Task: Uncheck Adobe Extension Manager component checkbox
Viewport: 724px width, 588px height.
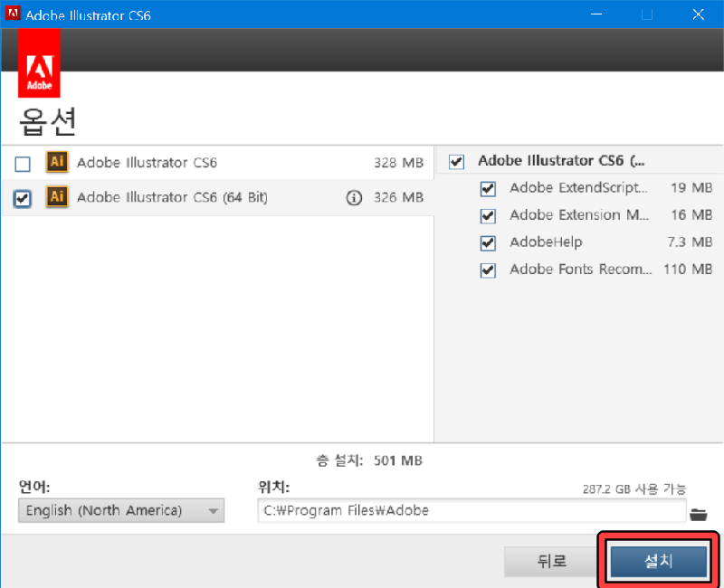Action: (488, 216)
